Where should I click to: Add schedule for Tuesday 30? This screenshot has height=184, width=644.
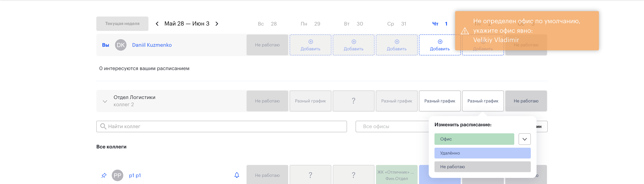(x=353, y=45)
